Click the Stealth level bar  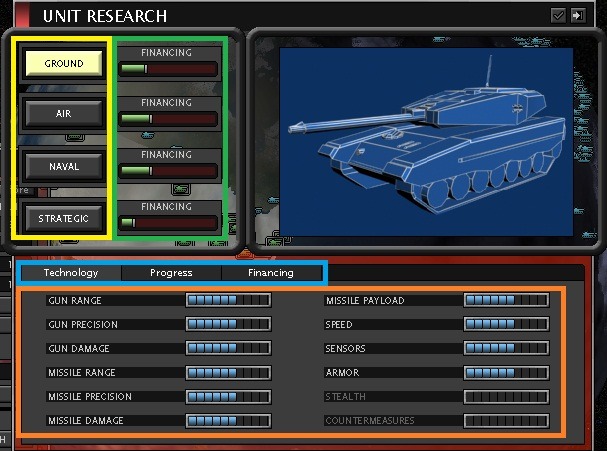coord(506,397)
